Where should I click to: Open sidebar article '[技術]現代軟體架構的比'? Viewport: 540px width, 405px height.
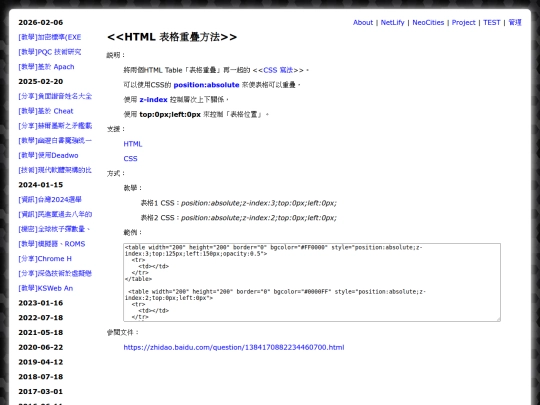[55, 170]
